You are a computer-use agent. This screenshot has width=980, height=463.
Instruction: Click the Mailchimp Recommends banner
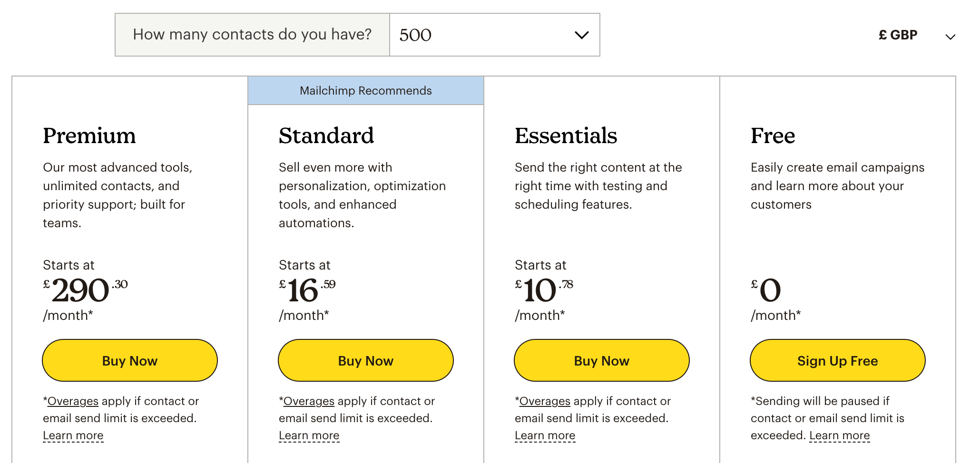click(x=366, y=91)
